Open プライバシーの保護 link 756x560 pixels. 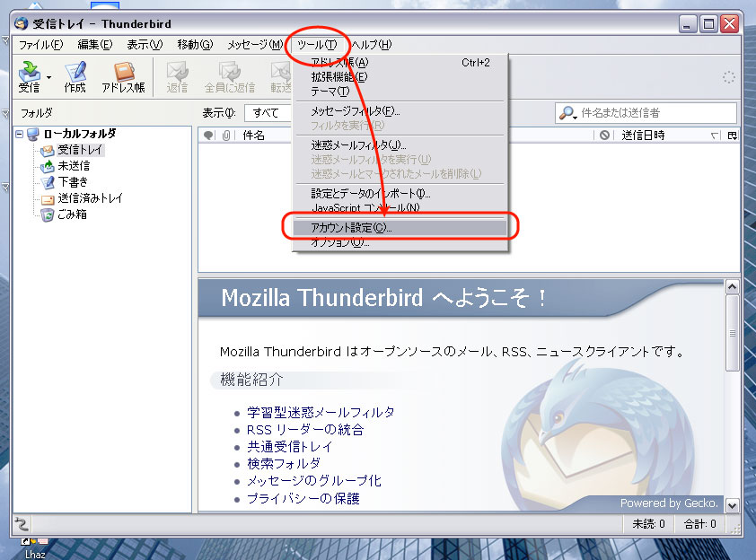coord(303,498)
